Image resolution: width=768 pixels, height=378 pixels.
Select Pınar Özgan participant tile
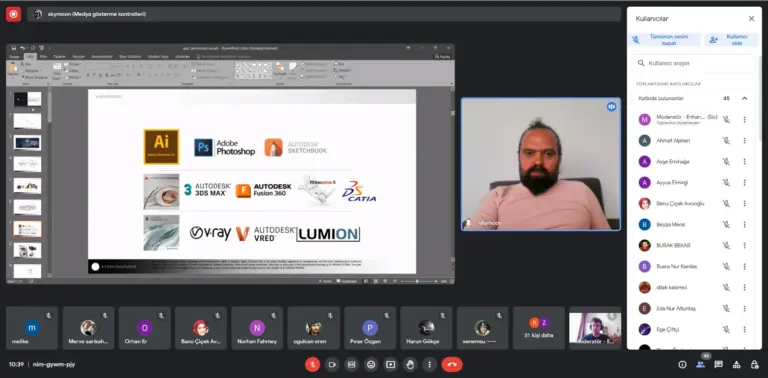click(370, 328)
